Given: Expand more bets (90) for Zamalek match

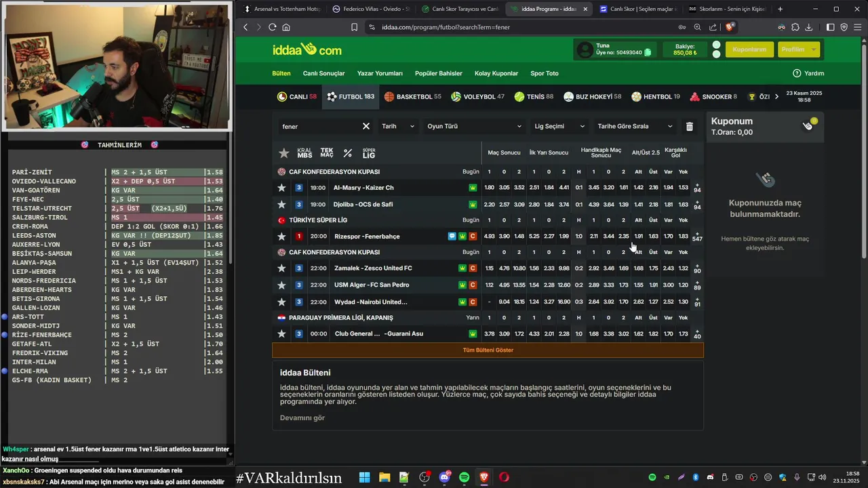Looking at the screenshot, I should pyautogui.click(x=697, y=268).
